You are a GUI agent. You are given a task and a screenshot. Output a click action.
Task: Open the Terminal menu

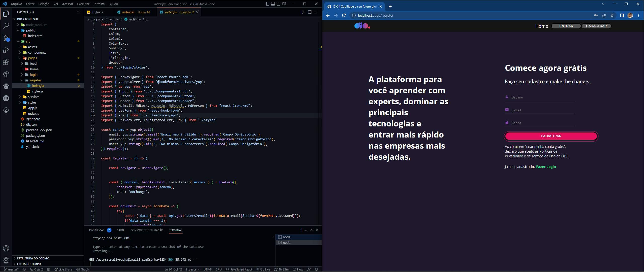coord(99,4)
